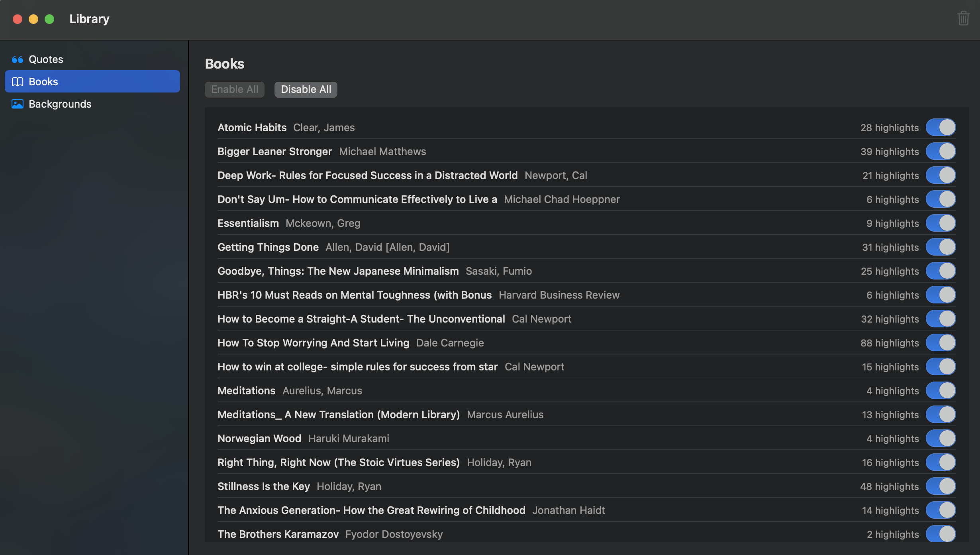Click author Michael Matthews
Image resolution: width=980 pixels, height=555 pixels.
pos(382,152)
